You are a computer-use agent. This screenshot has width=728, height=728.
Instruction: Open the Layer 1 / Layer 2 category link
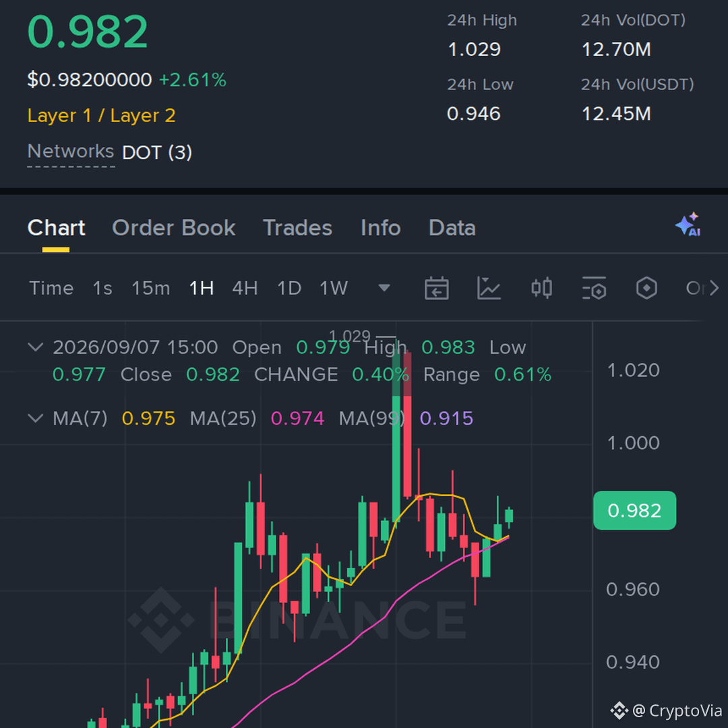click(101, 115)
